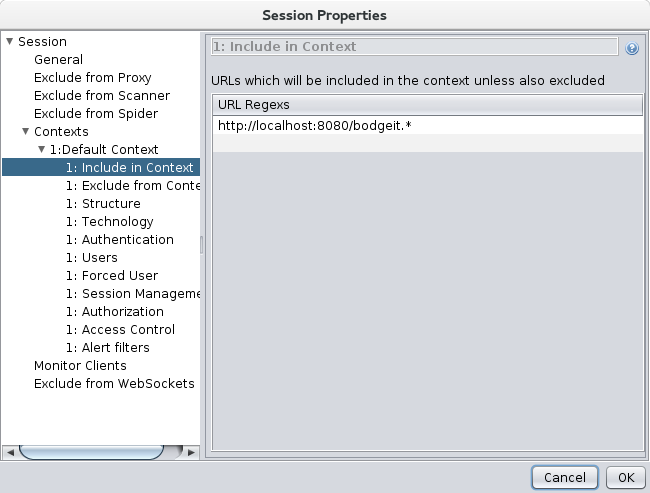Open 1: Alert filters panel
Screen dimensions: 650x493
107,348
